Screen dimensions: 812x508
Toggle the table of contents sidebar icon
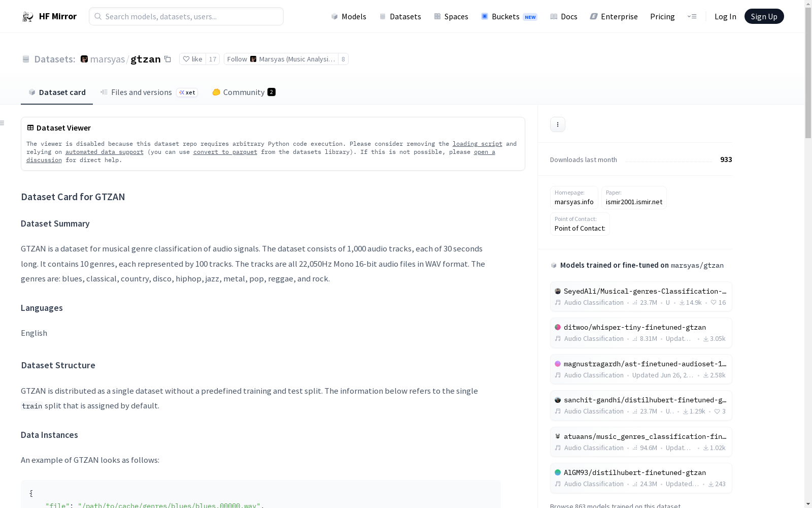click(x=3, y=123)
